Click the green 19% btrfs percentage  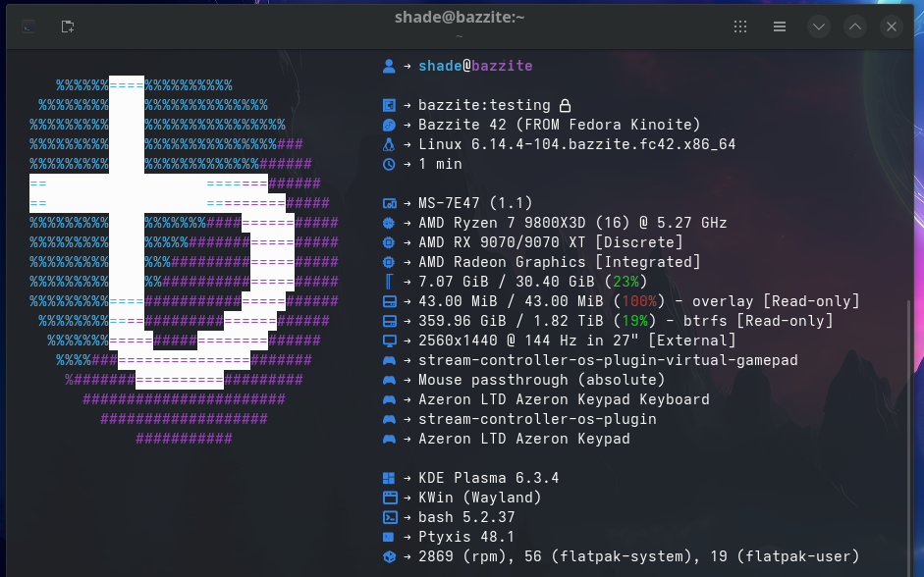pos(634,321)
